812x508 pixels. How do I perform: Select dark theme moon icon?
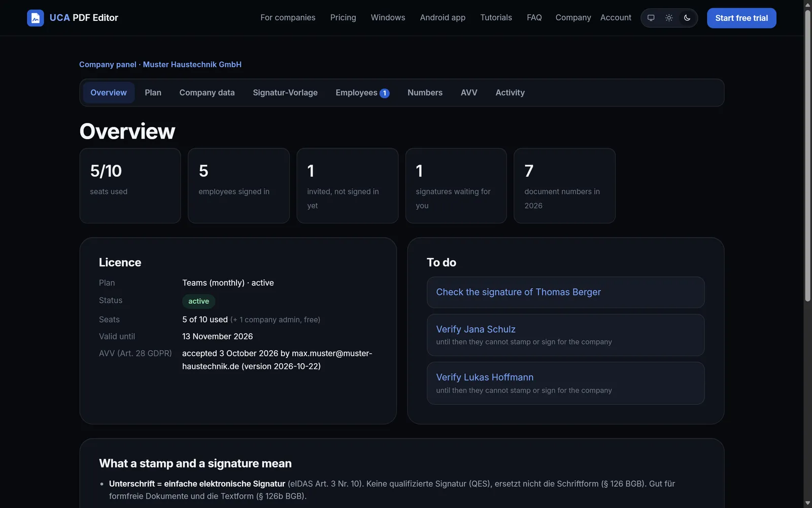pos(687,18)
